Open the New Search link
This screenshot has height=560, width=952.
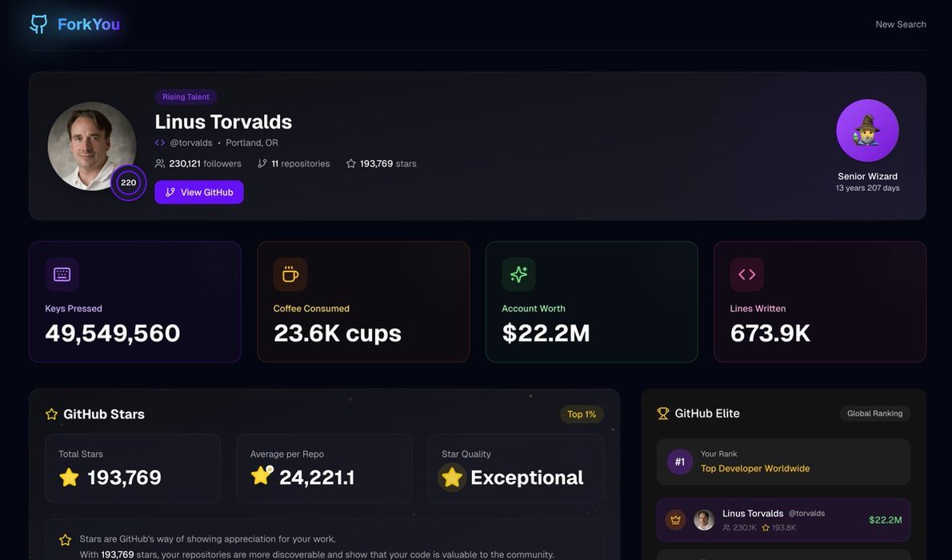(901, 24)
